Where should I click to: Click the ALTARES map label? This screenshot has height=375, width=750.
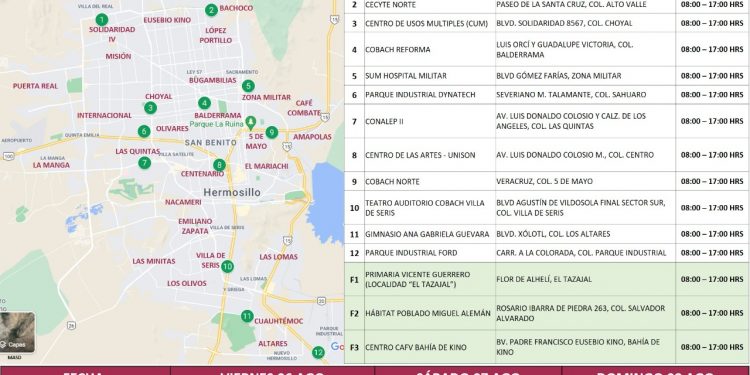pyautogui.click(x=273, y=343)
